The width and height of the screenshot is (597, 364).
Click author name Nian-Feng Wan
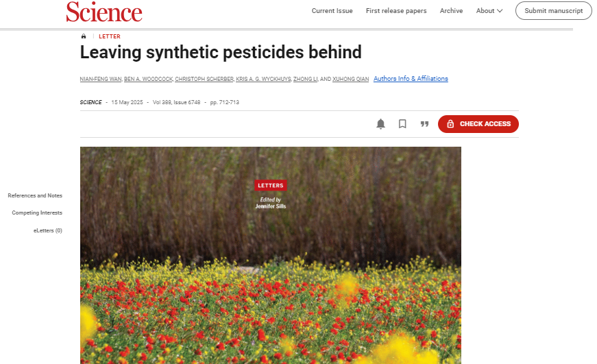(101, 80)
